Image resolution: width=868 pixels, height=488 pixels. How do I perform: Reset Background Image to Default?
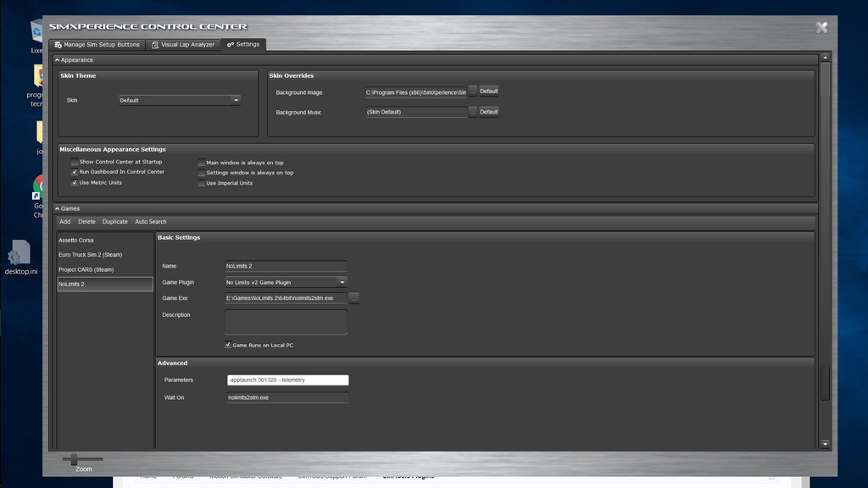pos(488,91)
